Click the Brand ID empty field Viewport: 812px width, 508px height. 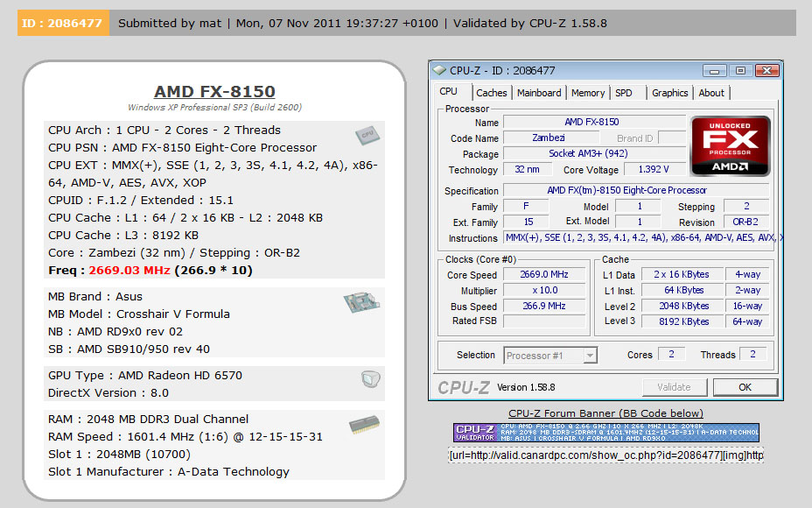[x=672, y=138]
